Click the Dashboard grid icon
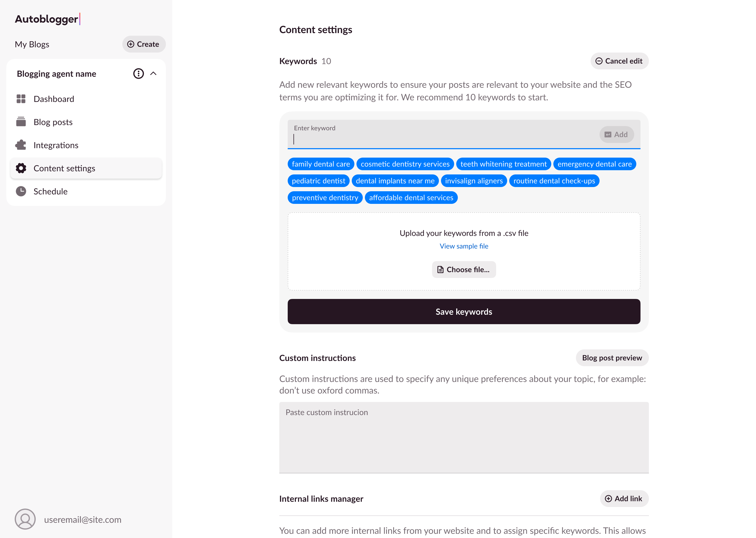Screen dimensions: 756x538 click(x=21, y=99)
